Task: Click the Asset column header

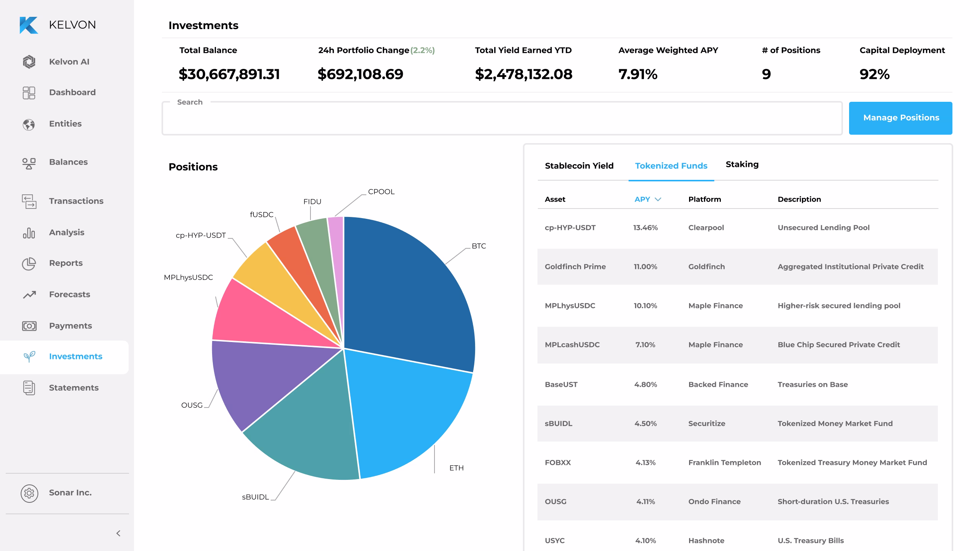Action: (x=555, y=199)
